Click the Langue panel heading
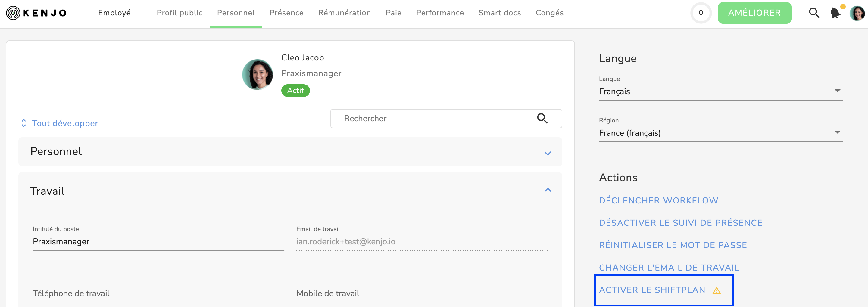 coord(618,59)
